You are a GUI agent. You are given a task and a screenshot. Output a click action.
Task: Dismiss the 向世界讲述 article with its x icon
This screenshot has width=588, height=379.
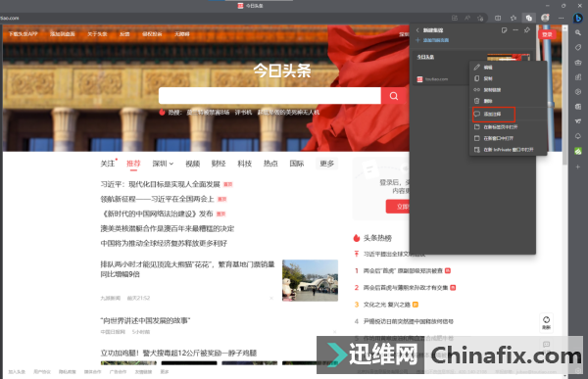tap(334, 332)
